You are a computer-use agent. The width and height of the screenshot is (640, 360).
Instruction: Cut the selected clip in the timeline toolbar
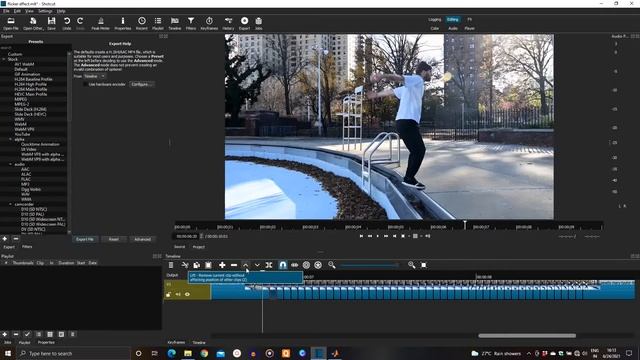(184, 265)
